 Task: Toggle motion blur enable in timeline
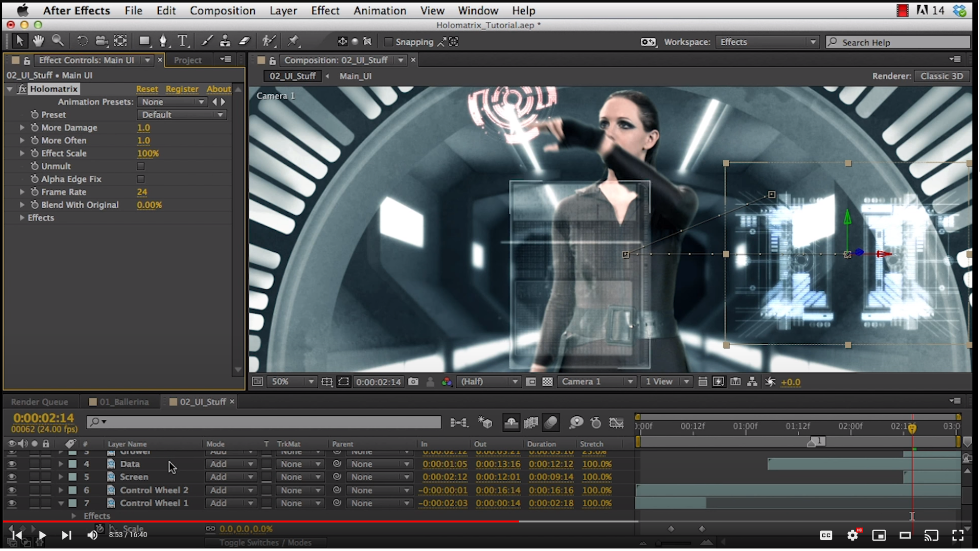(551, 422)
